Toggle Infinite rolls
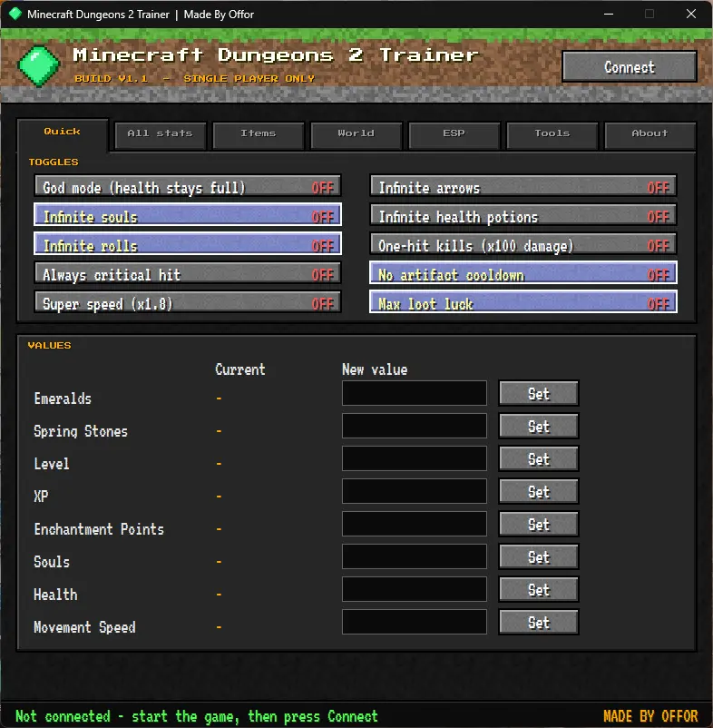713x728 pixels. pos(188,244)
